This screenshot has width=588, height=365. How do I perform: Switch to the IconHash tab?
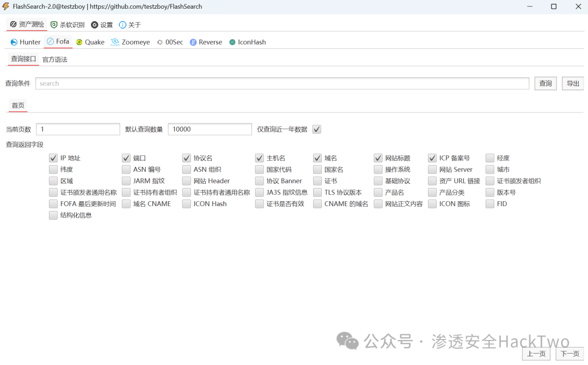(x=248, y=42)
